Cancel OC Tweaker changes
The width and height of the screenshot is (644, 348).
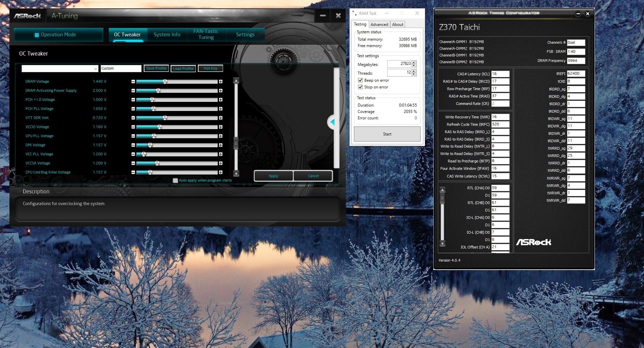click(313, 176)
